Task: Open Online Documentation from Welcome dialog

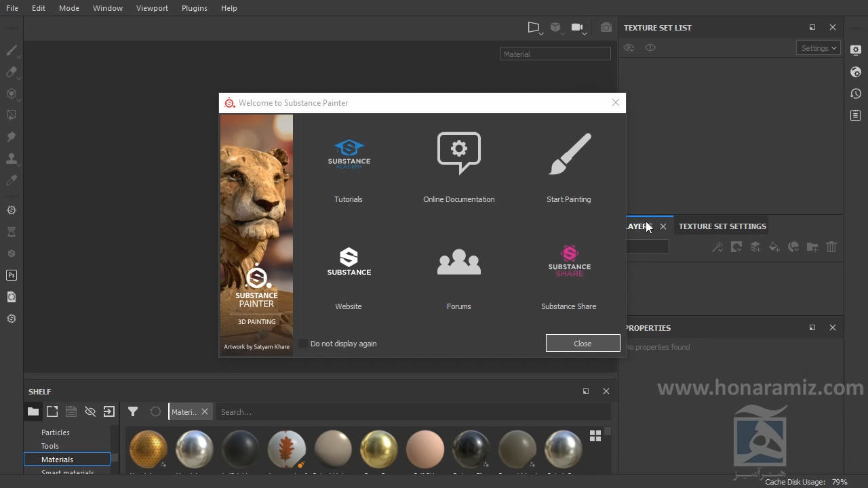Action: pos(459,168)
